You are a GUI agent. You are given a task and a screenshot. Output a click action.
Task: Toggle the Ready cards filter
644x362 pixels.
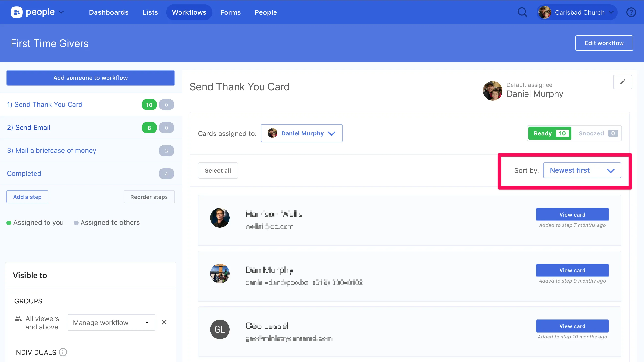[549, 133]
